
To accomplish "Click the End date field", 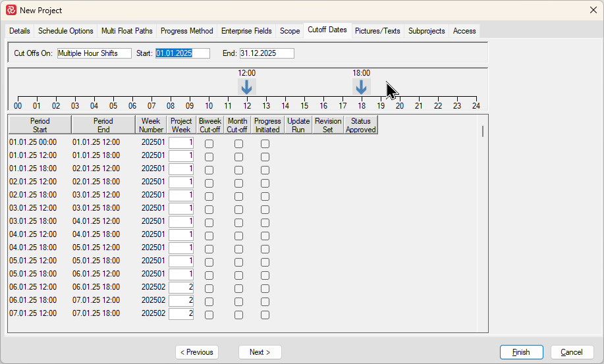I will click(267, 53).
